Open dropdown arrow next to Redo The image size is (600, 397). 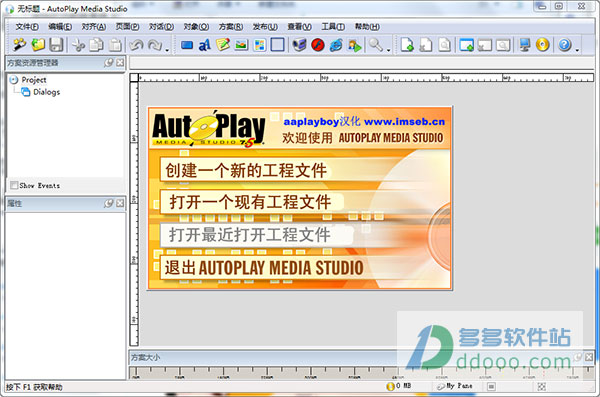[x=167, y=50]
